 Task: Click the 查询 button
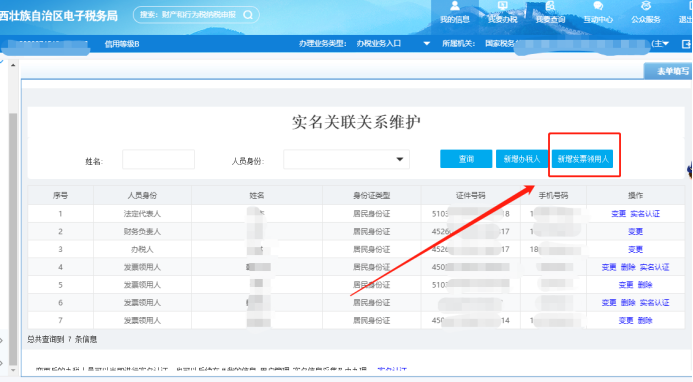click(x=466, y=159)
